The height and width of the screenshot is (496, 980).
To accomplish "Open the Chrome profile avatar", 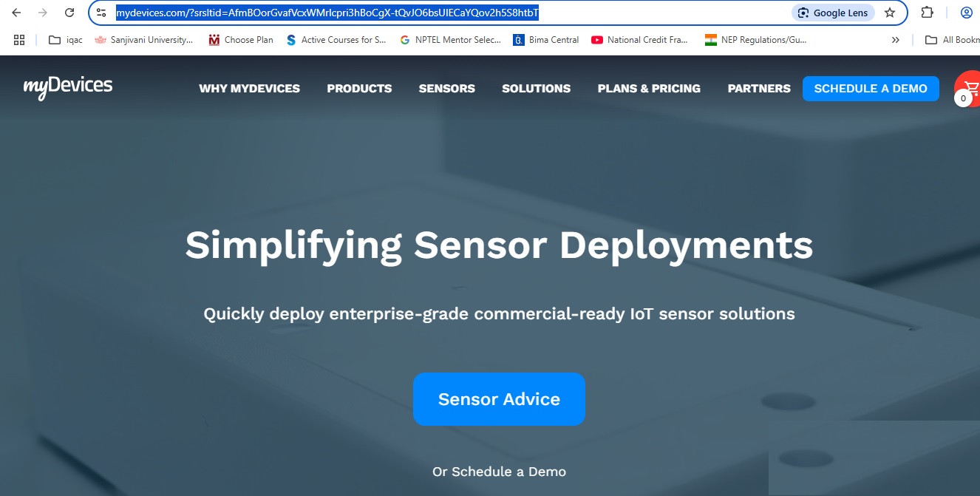I will tap(966, 13).
